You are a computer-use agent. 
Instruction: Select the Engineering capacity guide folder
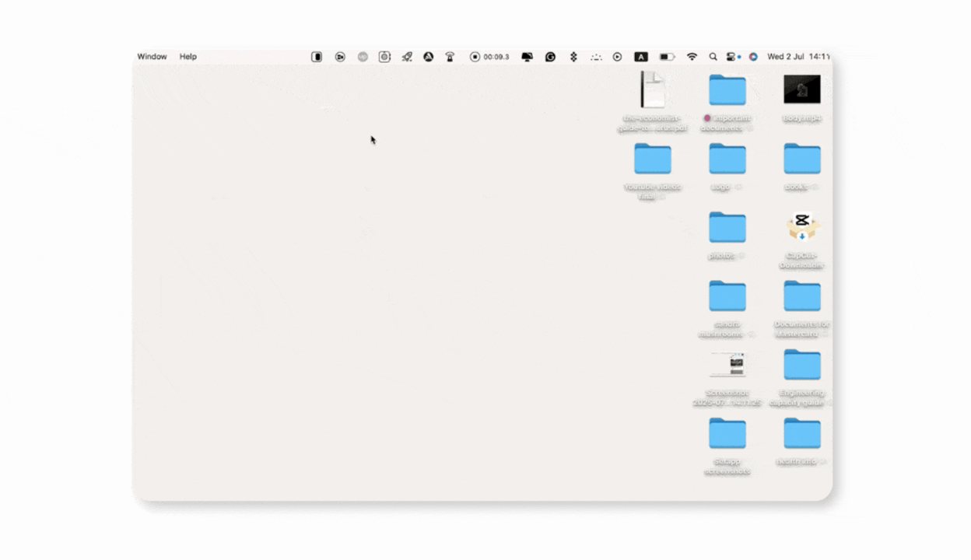(801, 365)
